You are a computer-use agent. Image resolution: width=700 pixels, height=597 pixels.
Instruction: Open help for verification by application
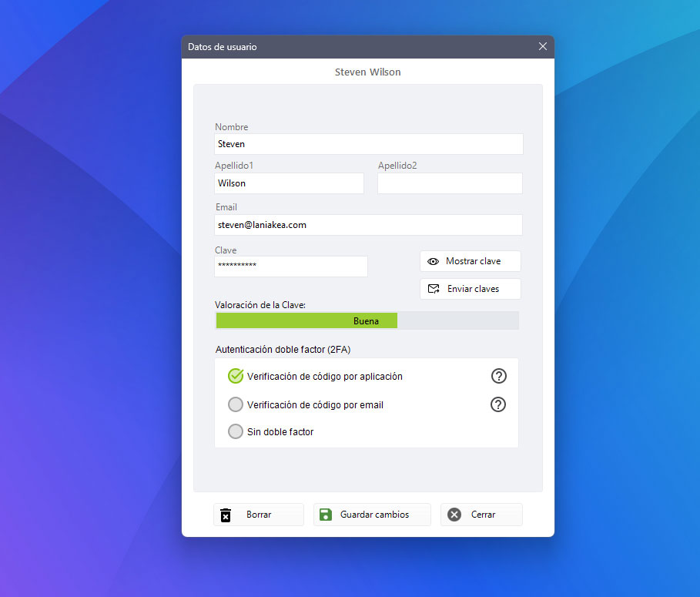[499, 376]
